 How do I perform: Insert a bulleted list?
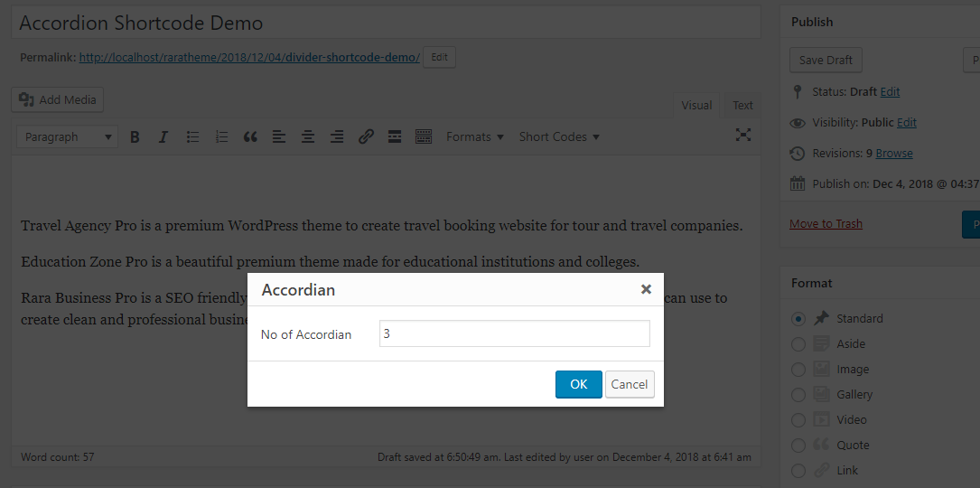click(192, 137)
